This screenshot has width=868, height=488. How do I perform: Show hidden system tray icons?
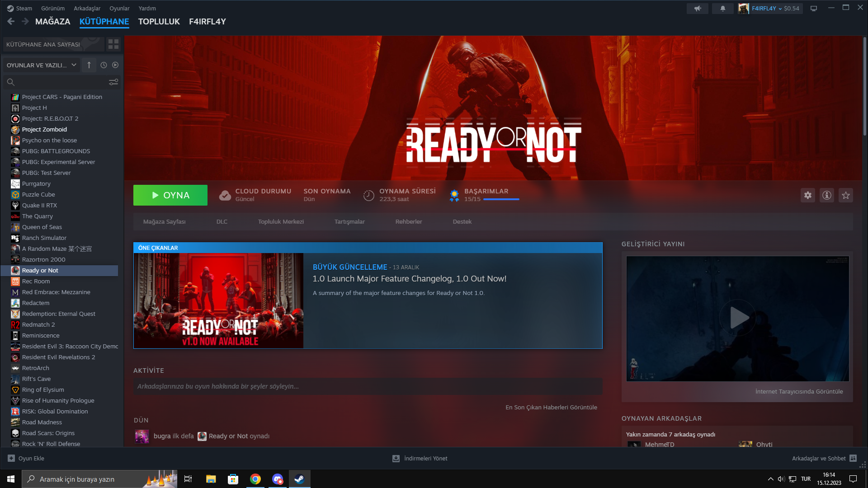point(770,479)
